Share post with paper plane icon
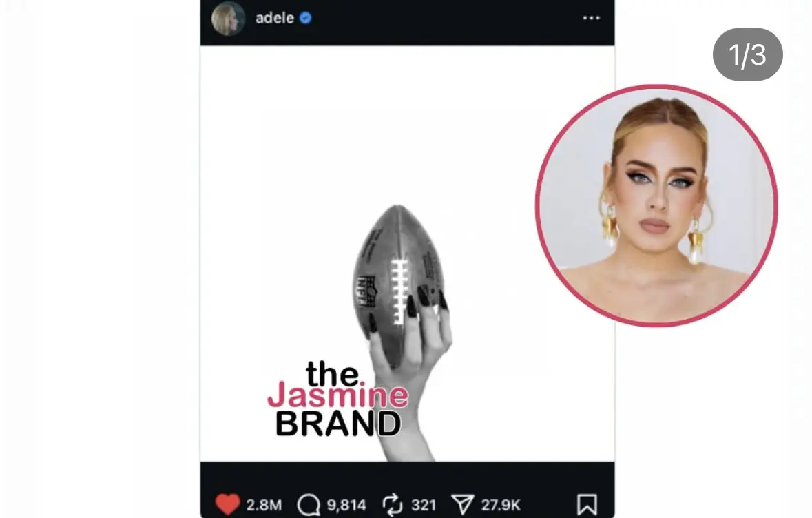Viewport: 812px width, 518px height. click(x=462, y=504)
